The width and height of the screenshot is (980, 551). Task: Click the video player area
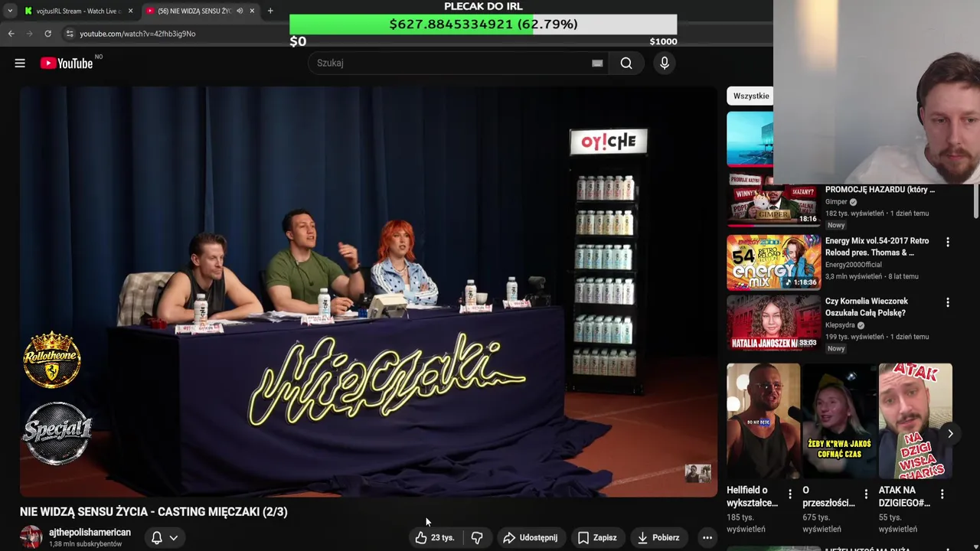[x=368, y=292]
